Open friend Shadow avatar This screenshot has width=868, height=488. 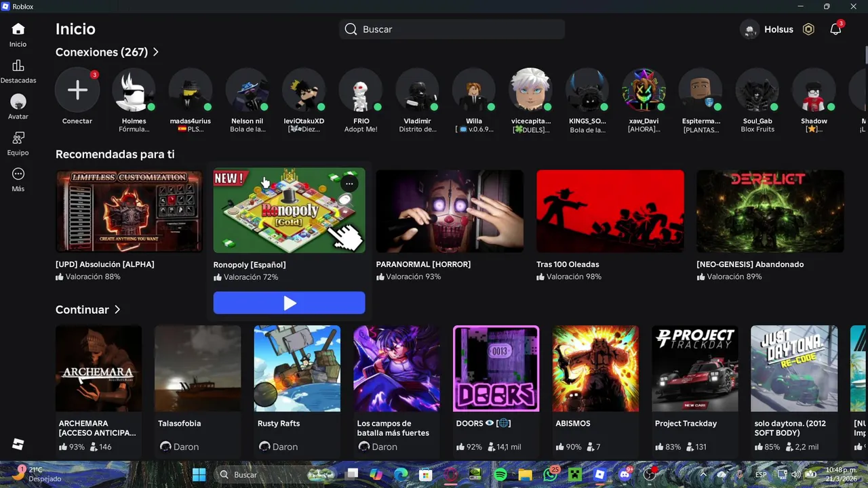tap(814, 90)
